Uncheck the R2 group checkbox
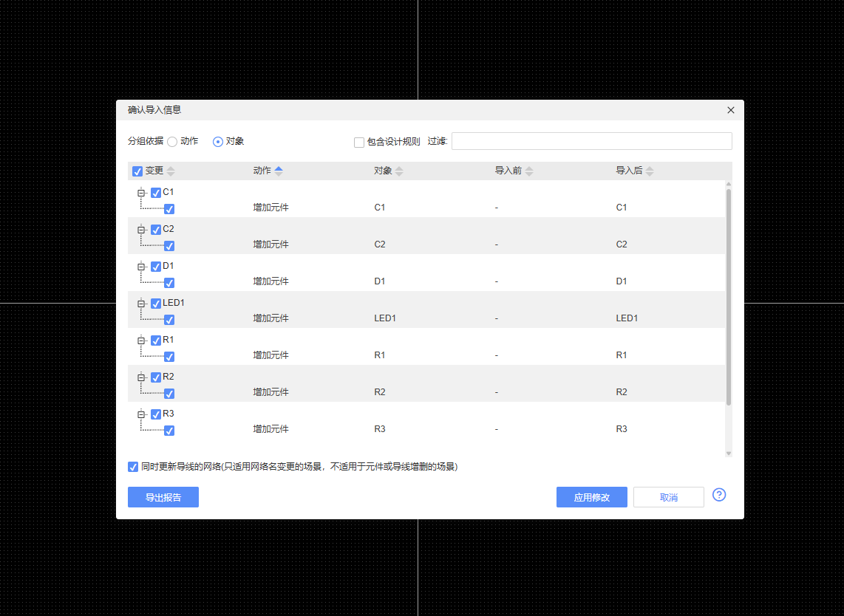This screenshot has width=844, height=616. point(156,377)
